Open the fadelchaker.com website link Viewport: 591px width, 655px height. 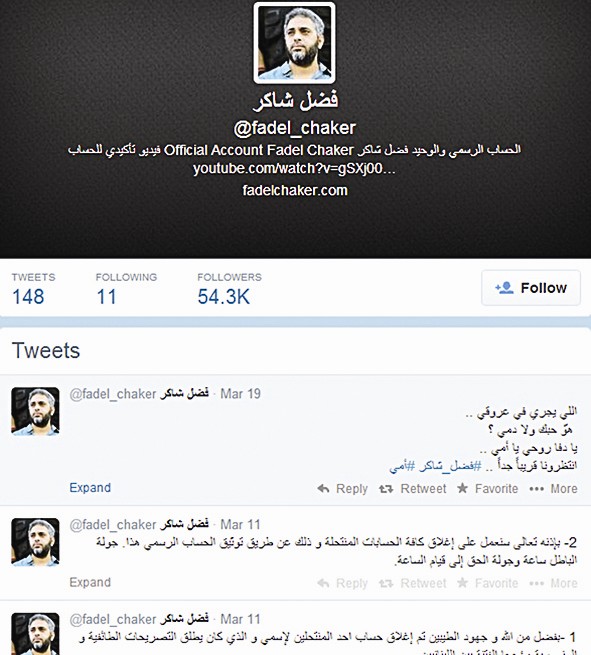coord(295,190)
